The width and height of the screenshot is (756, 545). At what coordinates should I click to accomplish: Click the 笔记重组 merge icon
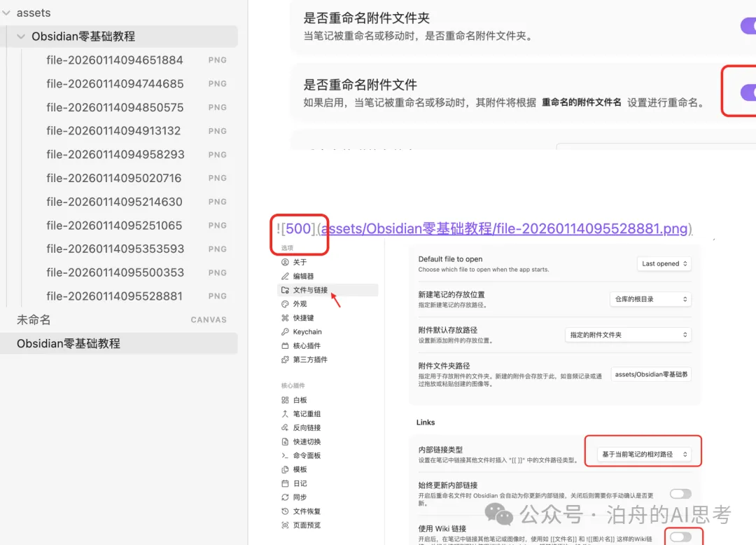[x=285, y=414]
